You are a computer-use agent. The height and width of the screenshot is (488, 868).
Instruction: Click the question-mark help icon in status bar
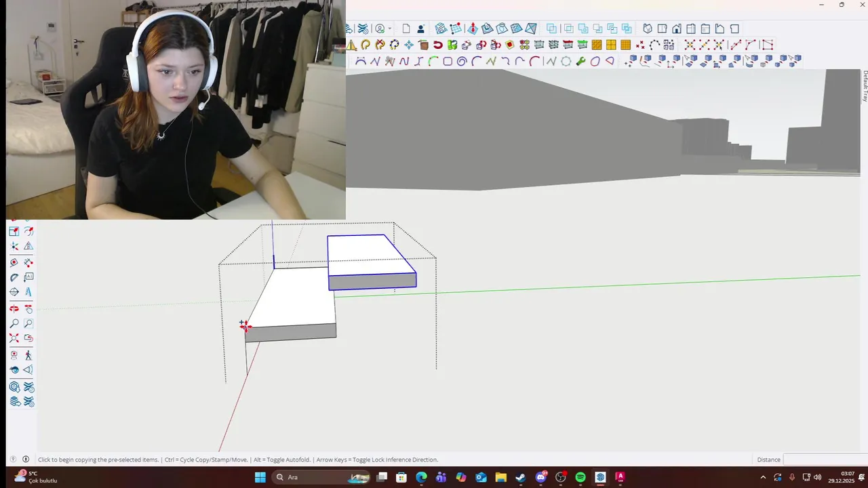(12, 460)
